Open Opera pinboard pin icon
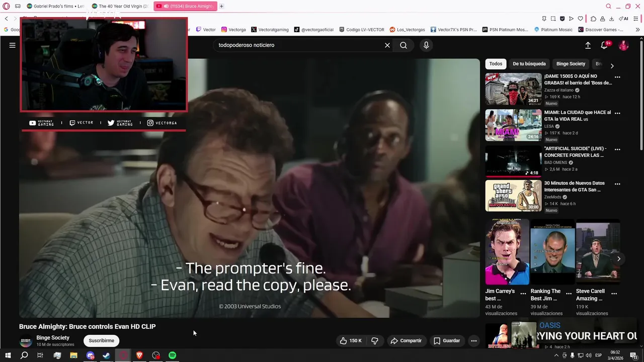 point(544,19)
